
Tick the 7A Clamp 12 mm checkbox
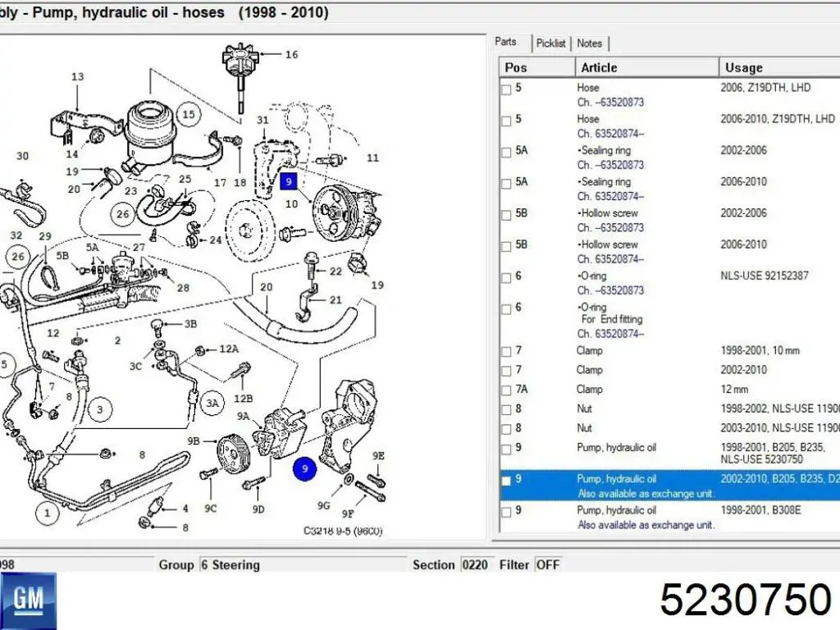click(506, 390)
